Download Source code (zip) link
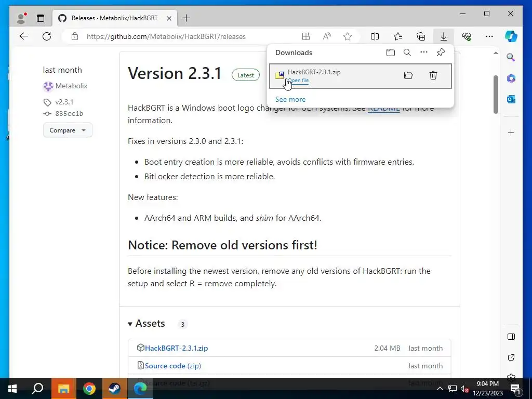 pyautogui.click(x=172, y=366)
